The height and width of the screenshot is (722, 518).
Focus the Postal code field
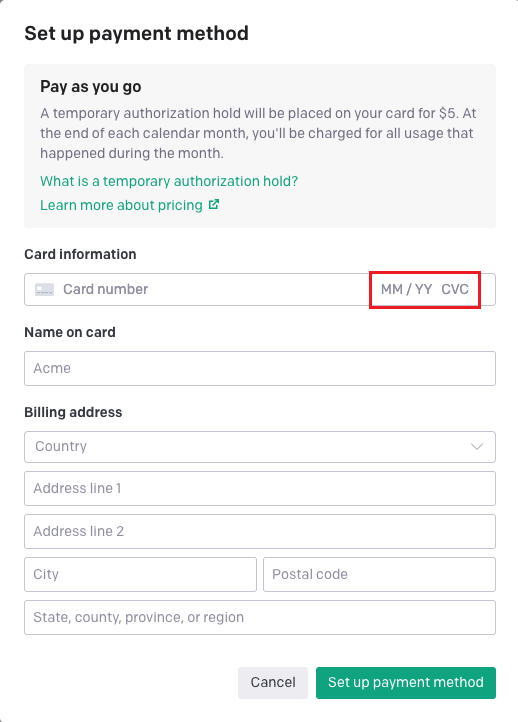tap(379, 574)
